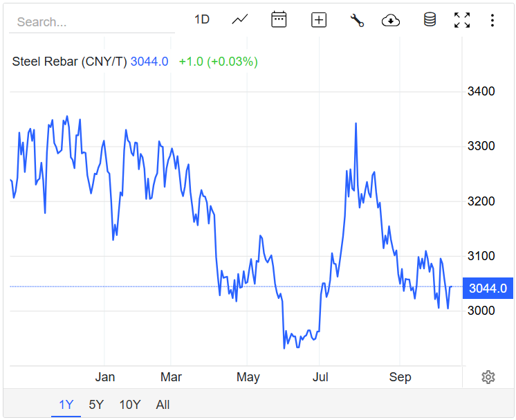Click the cloud download icon
Screen dimensions: 516x420
pyautogui.click(x=391, y=20)
